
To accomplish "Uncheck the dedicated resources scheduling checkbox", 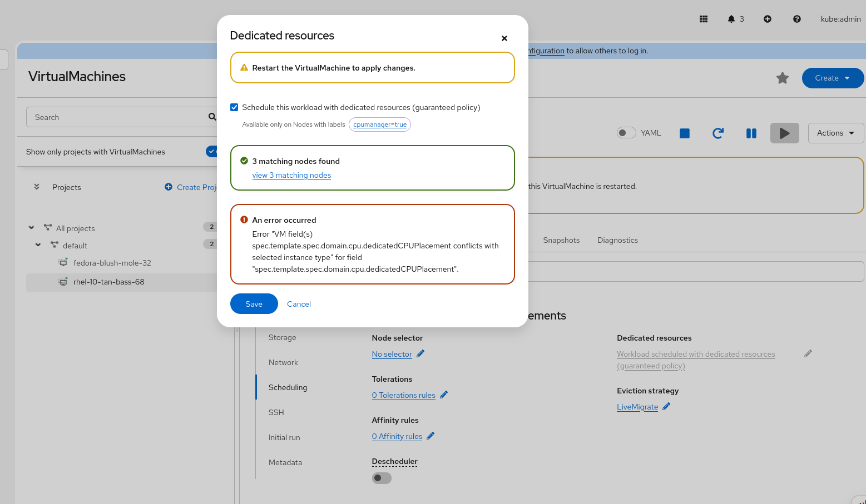I will click(234, 107).
